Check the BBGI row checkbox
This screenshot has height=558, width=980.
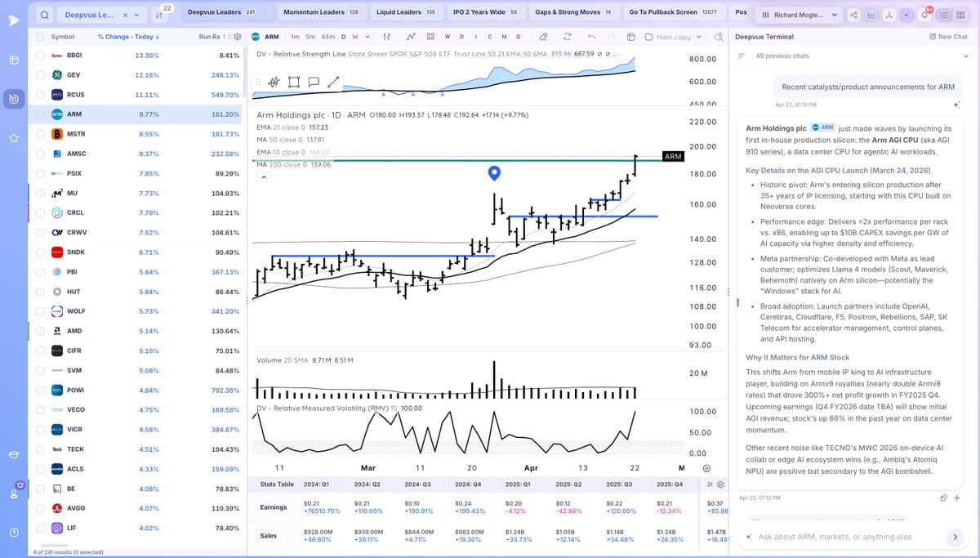40,55
